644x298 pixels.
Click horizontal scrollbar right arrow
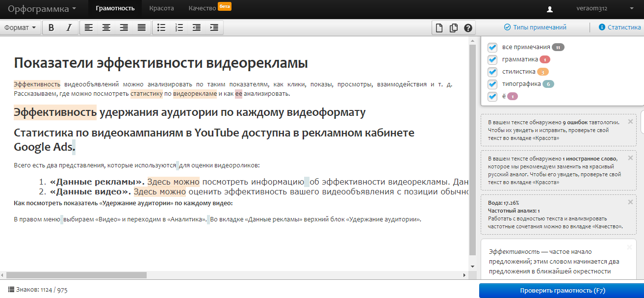point(465,275)
